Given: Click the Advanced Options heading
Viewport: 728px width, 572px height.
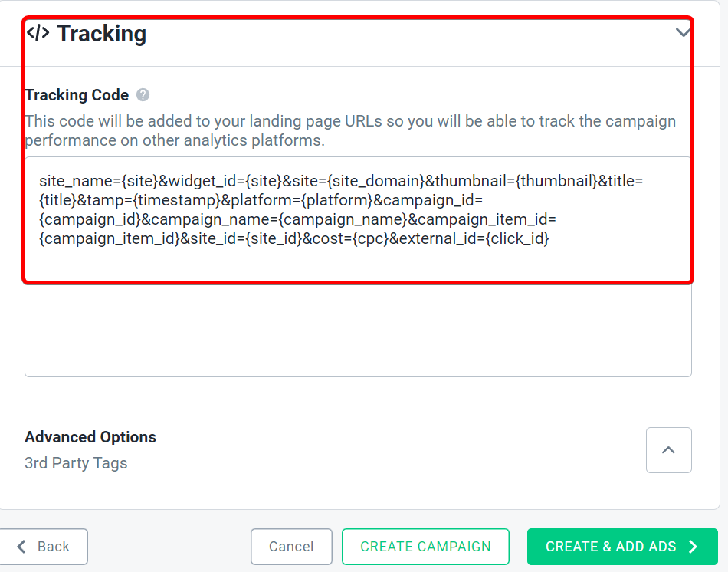Looking at the screenshot, I should 90,437.
